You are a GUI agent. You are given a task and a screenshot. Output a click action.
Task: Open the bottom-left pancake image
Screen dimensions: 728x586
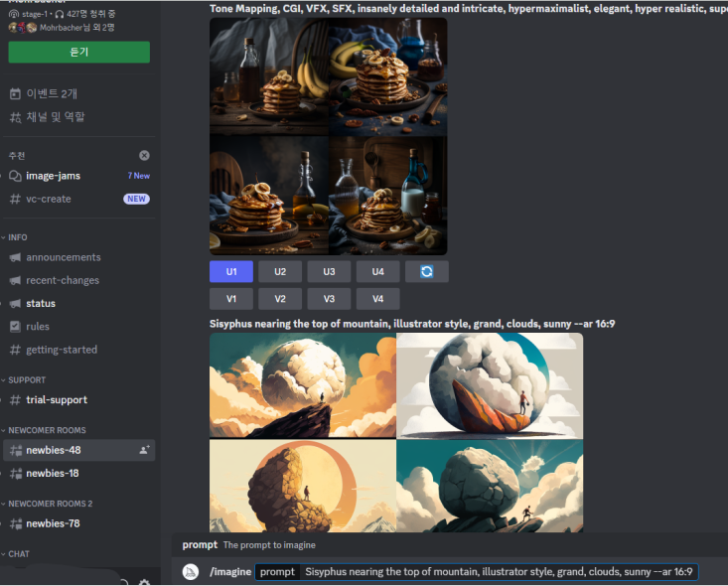[269, 196]
